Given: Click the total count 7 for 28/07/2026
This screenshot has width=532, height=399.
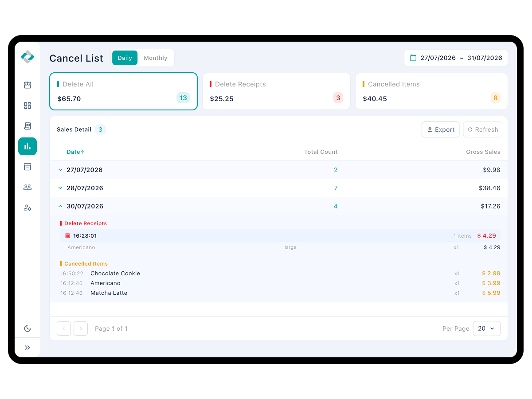Looking at the screenshot, I should (336, 188).
